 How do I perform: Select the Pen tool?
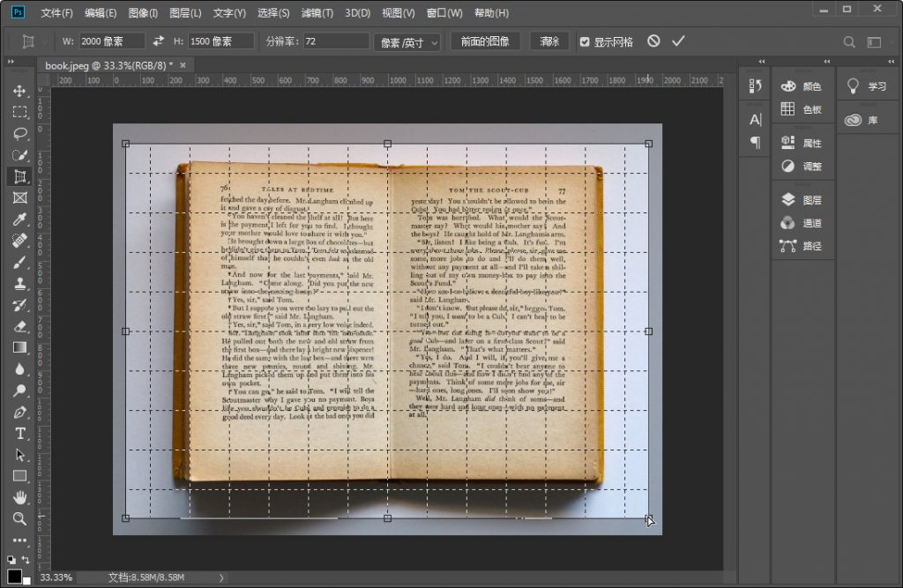tap(19, 412)
